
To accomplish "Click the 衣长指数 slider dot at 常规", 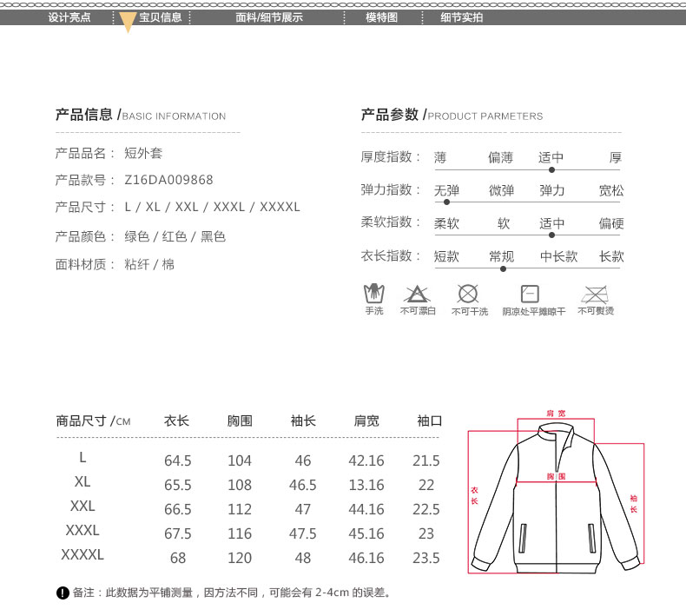I will [x=503, y=268].
